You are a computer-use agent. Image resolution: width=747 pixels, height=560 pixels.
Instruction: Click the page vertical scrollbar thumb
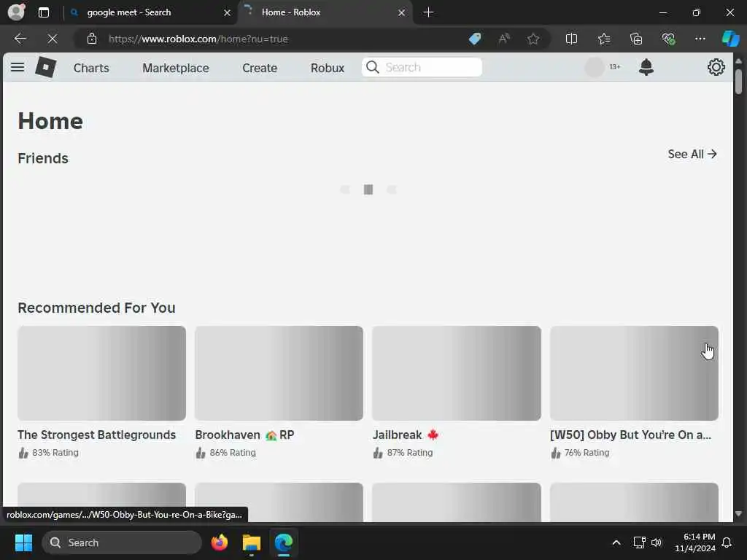(738, 82)
